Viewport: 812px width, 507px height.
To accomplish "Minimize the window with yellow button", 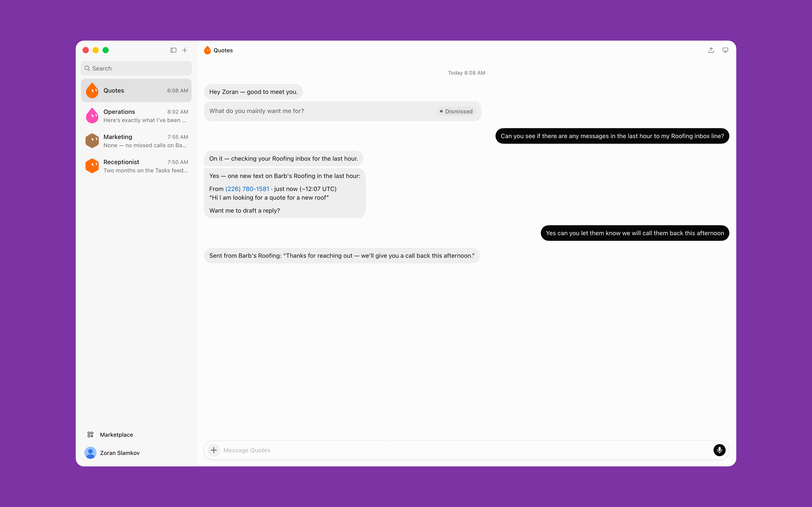I will point(96,50).
